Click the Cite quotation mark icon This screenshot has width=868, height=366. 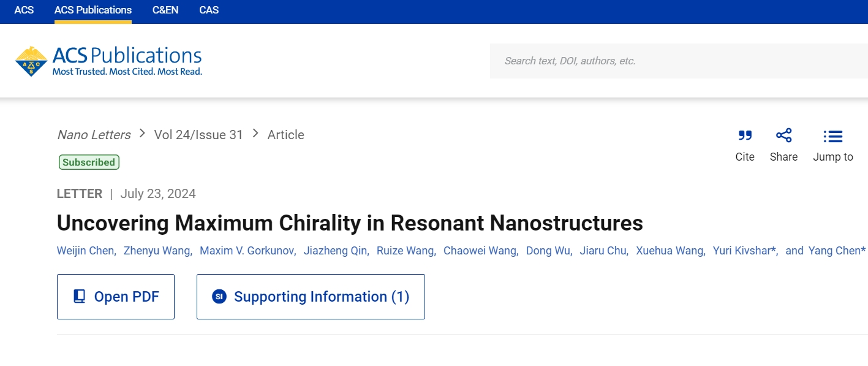(745, 135)
